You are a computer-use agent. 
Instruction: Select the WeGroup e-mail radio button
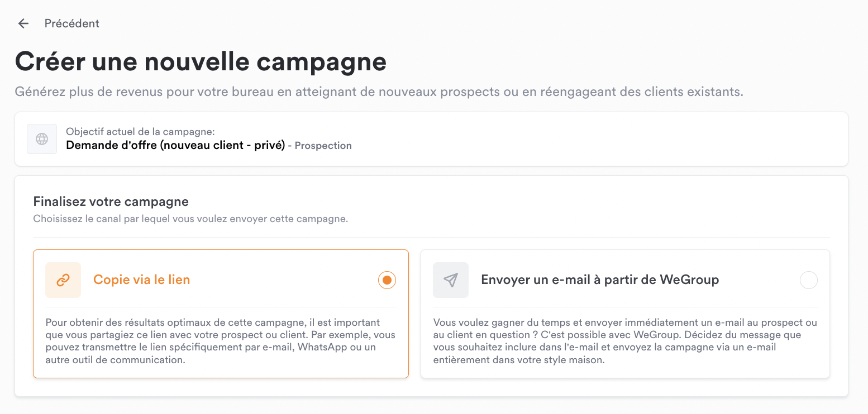[808, 280]
